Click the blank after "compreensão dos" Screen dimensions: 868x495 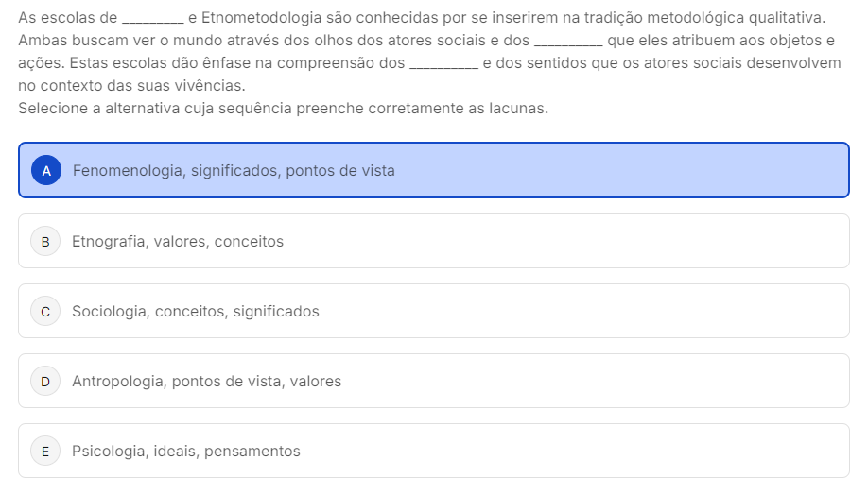pyautogui.click(x=443, y=63)
